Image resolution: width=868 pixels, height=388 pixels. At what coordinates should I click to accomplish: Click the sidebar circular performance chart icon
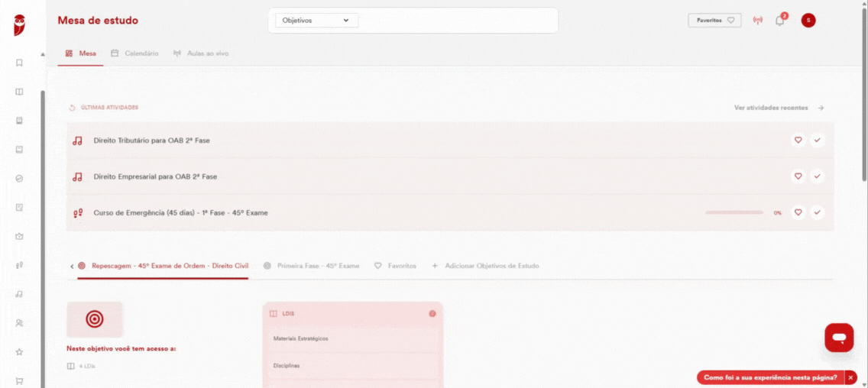[19, 179]
